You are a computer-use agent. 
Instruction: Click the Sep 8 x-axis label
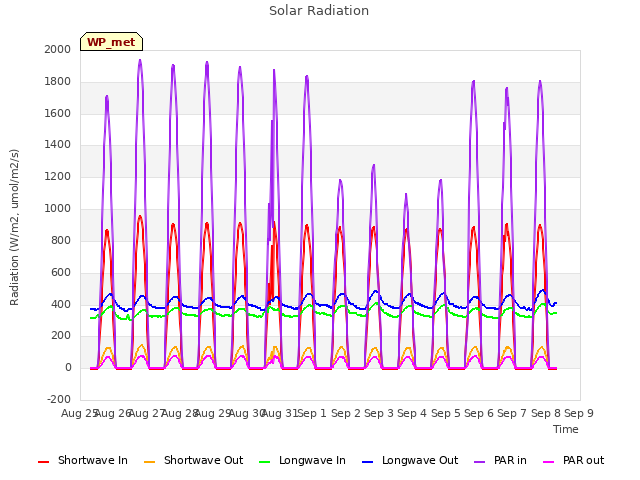click(546, 413)
